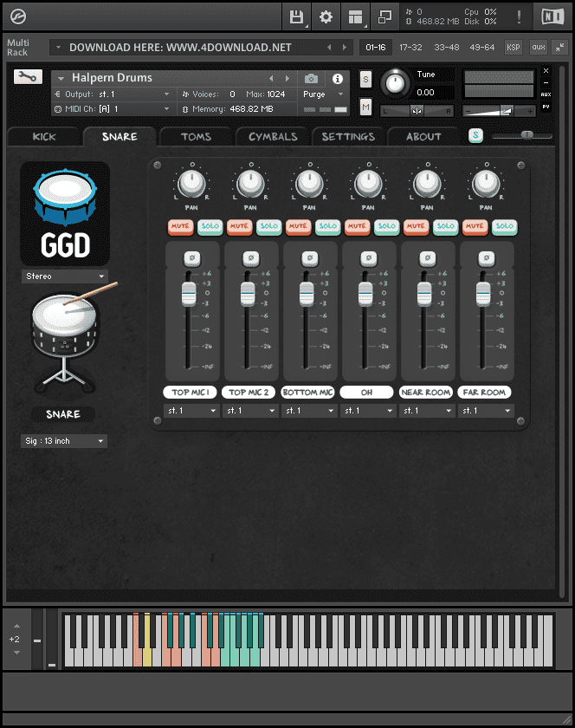Screen dimensions: 575x728
Task: Select rack page 33-48
Action: coord(447,48)
